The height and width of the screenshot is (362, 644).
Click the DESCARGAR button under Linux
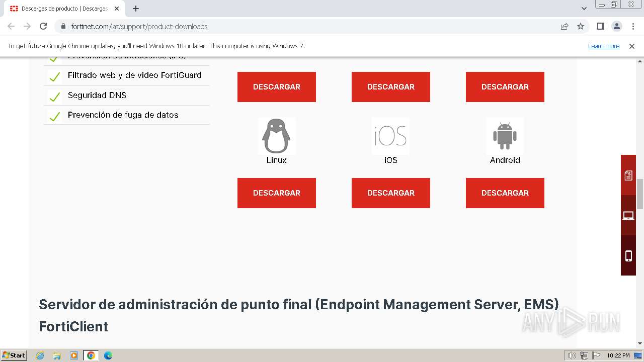[277, 193]
